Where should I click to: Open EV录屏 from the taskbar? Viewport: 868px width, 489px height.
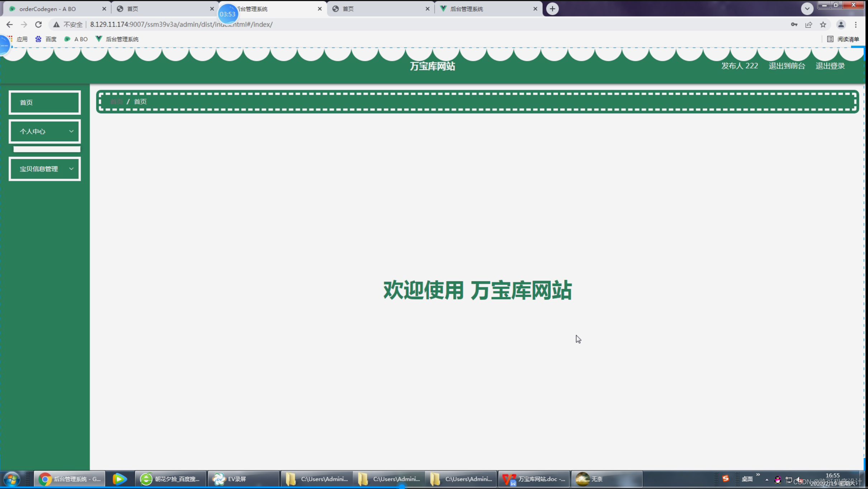click(237, 479)
